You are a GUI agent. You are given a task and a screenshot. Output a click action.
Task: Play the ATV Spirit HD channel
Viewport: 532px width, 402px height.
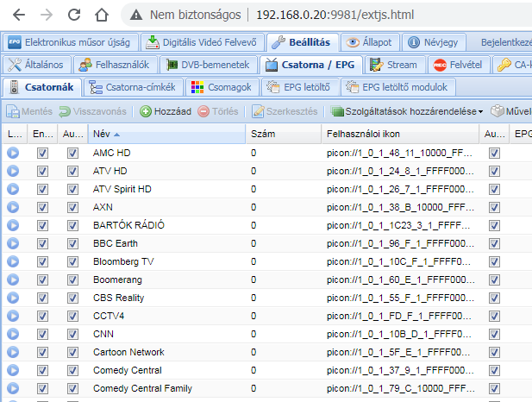click(x=13, y=189)
